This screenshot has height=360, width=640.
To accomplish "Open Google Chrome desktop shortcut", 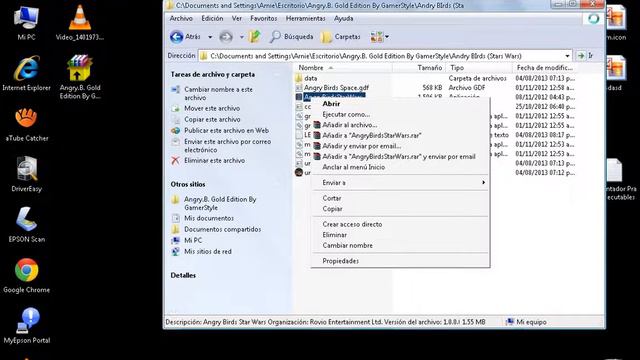I will click(27, 276).
